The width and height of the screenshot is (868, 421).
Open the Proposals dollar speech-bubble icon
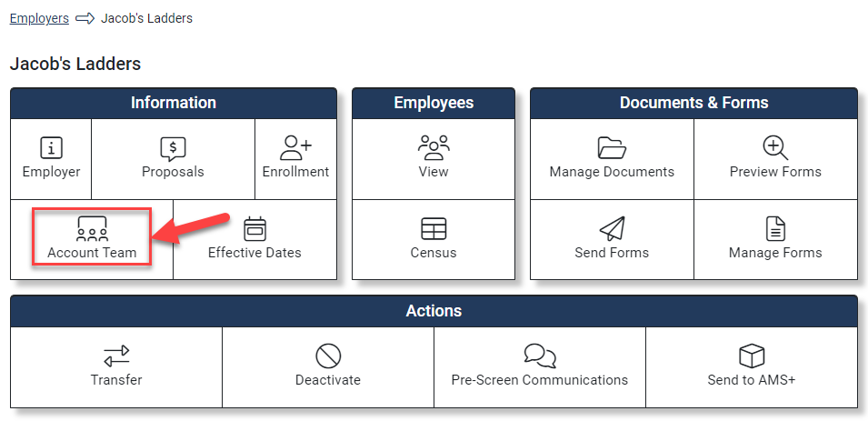173,148
